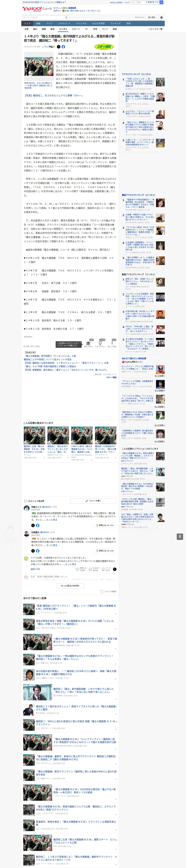Click the ログイン link
Screen dimensions: 186x868
pos(57,11)
